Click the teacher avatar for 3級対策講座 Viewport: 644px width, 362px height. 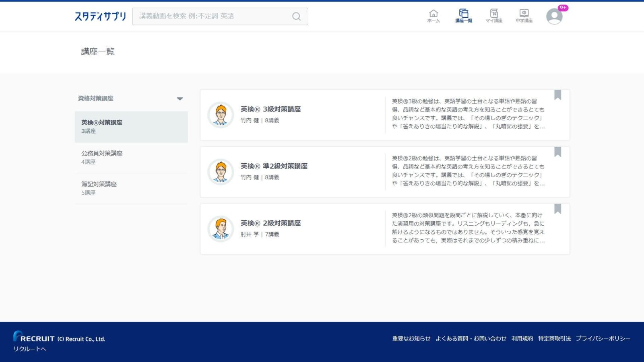tap(221, 115)
